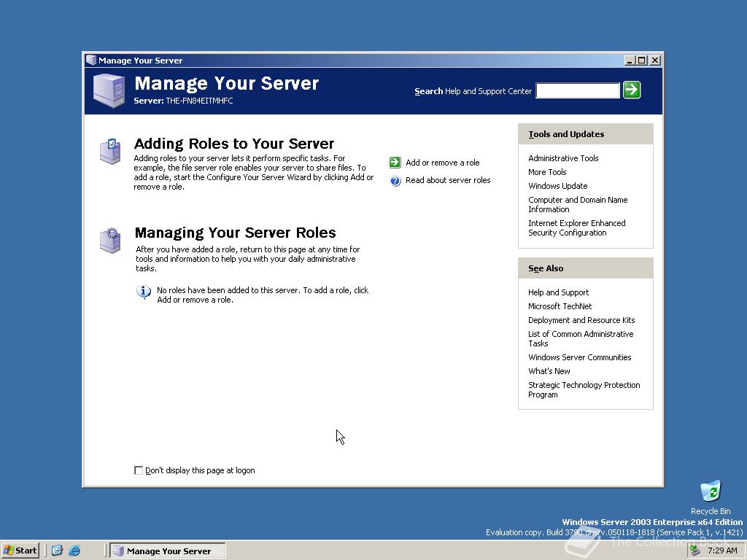The image size is (747, 560).
Task: Open Windows Server Communities link
Action: click(579, 357)
